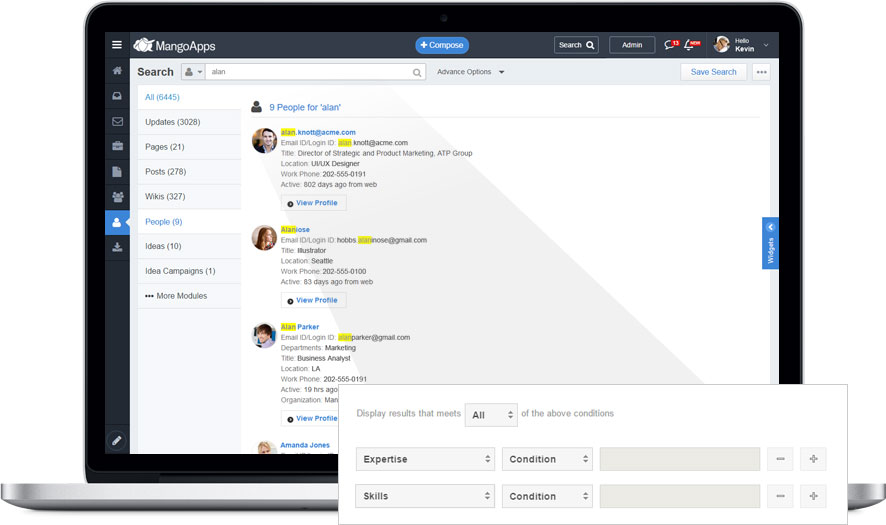The image size is (886, 525).
Task: Open the people search-type dropdown
Action: click(193, 72)
